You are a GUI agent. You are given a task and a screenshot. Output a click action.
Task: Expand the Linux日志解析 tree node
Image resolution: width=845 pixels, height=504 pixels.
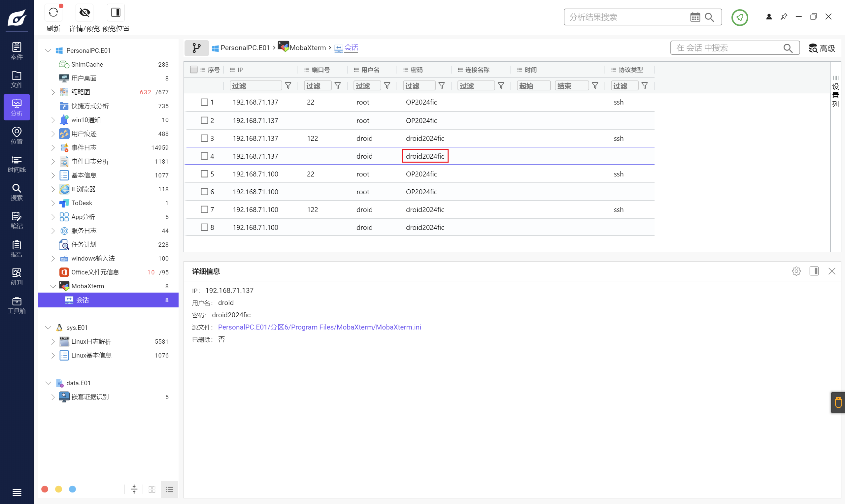pyautogui.click(x=53, y=342)
